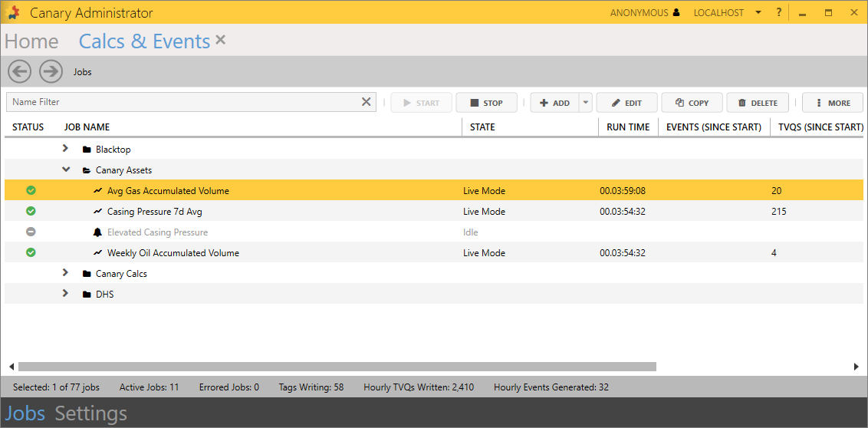Screen dimensions: 868x428
Task: Click Tags Writing: 58 status entry
Action: (311, 387)
